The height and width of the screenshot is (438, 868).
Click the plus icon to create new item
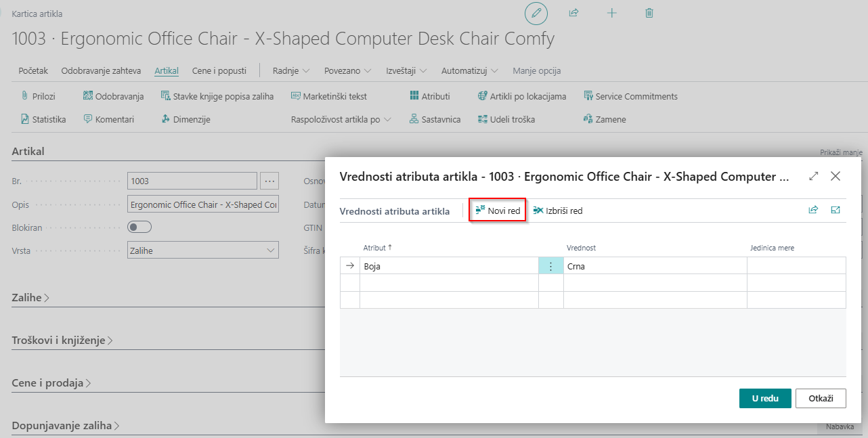click(x=611, y=13)
